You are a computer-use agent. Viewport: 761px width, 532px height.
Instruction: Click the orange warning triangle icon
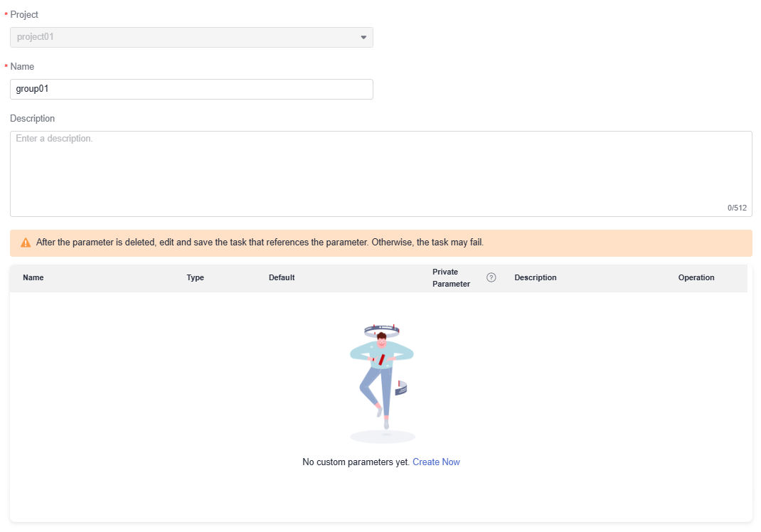coord(26,243)
